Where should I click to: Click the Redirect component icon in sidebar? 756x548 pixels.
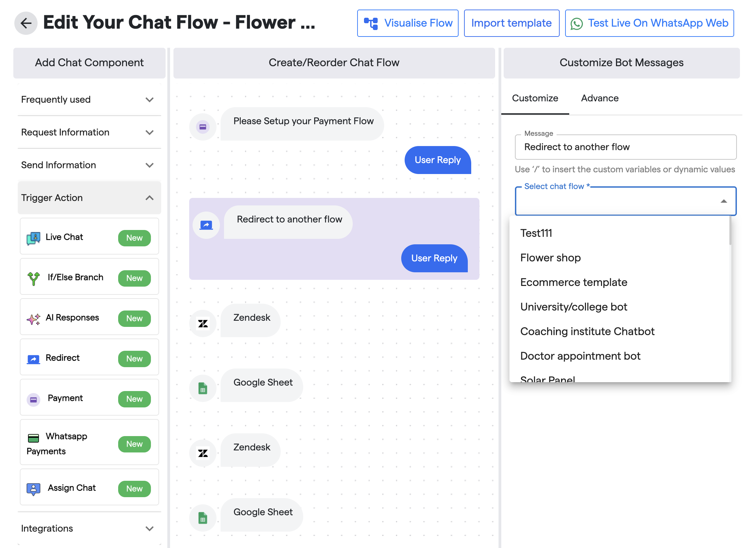pyautogui.click(x=33, y=359)
